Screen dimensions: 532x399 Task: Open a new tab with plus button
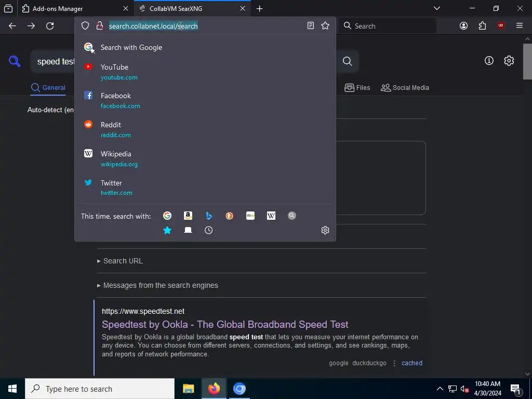pyautogui.click(x=260, y=9)
